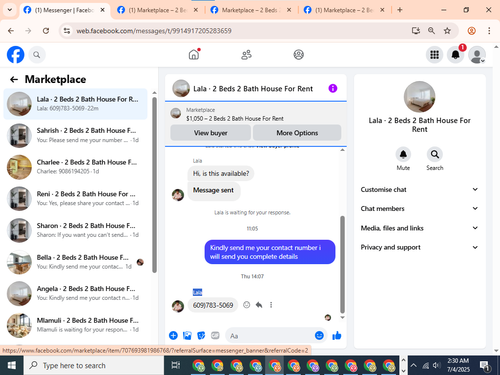Reply to the 609)783-5069 message
500x375 pixels.
pyautogui.click(x=259, y=305)
